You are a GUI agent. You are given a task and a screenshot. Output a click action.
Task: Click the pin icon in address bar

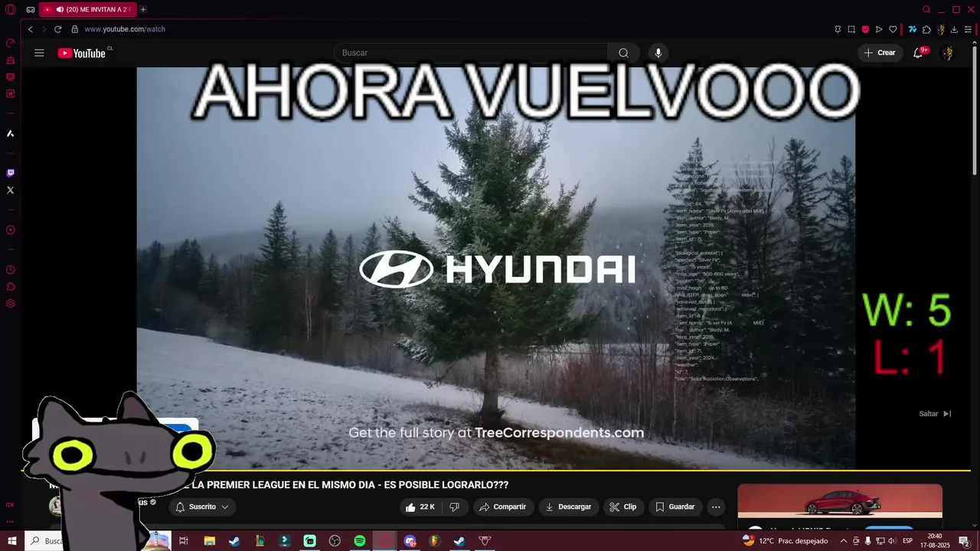(x=838, y=29)
